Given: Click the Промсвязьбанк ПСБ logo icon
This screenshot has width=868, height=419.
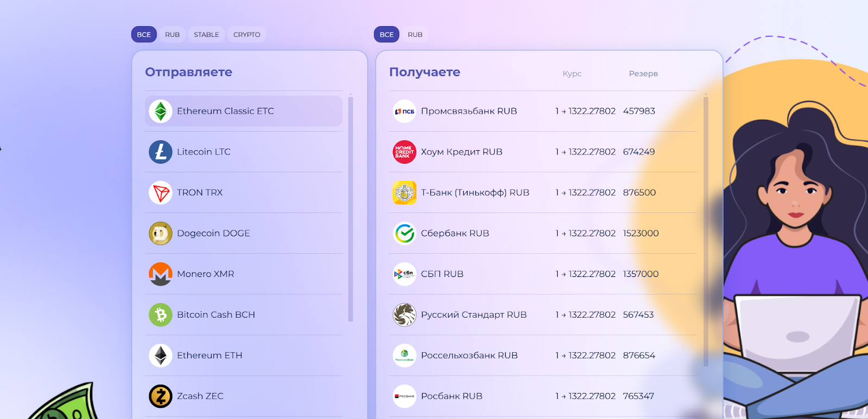Looking at the screenshot, I should pyautogui.click(x=405, y=111).
